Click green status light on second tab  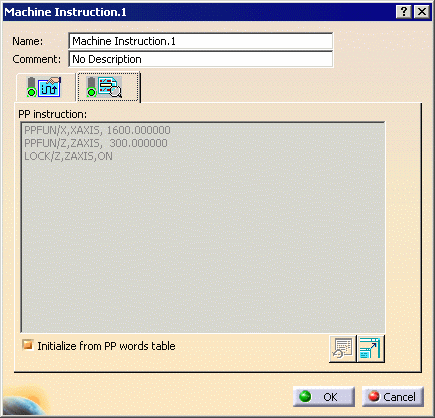point(91,92)
